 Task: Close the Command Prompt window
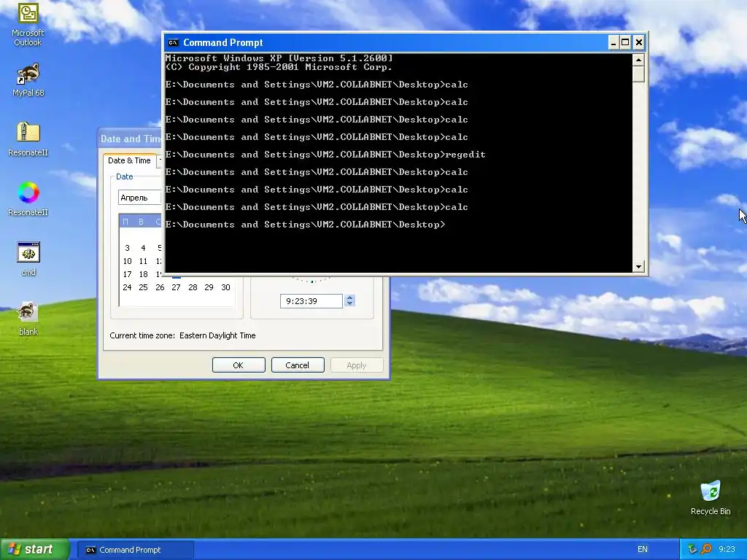click(639, 43)
